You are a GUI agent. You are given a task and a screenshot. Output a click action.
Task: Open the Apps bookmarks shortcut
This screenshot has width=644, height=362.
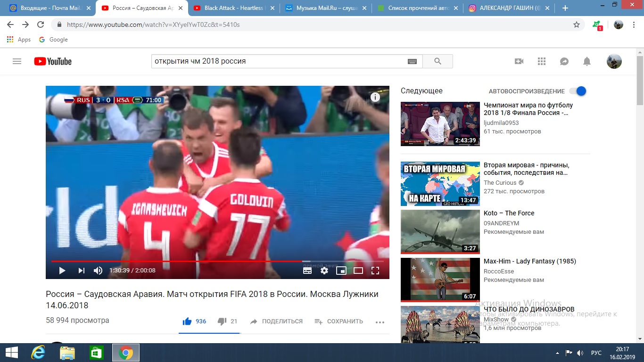(x=19, y=40)
